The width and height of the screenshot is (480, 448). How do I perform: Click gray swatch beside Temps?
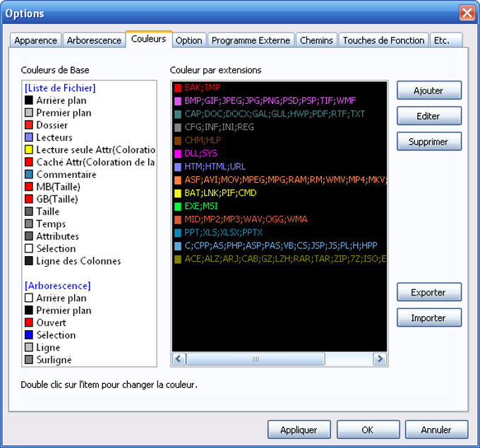coord(29,224)
